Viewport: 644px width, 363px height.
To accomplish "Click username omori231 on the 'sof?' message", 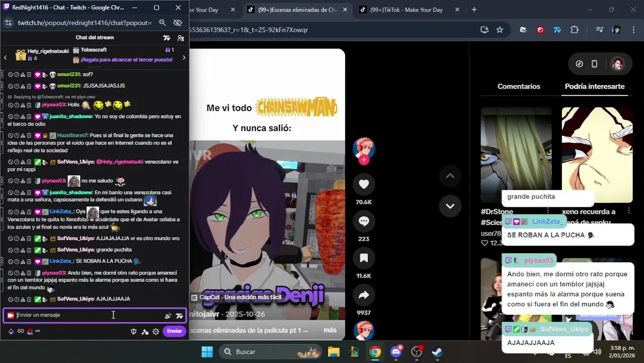I will pyautogui.click(x=69, y=75).
